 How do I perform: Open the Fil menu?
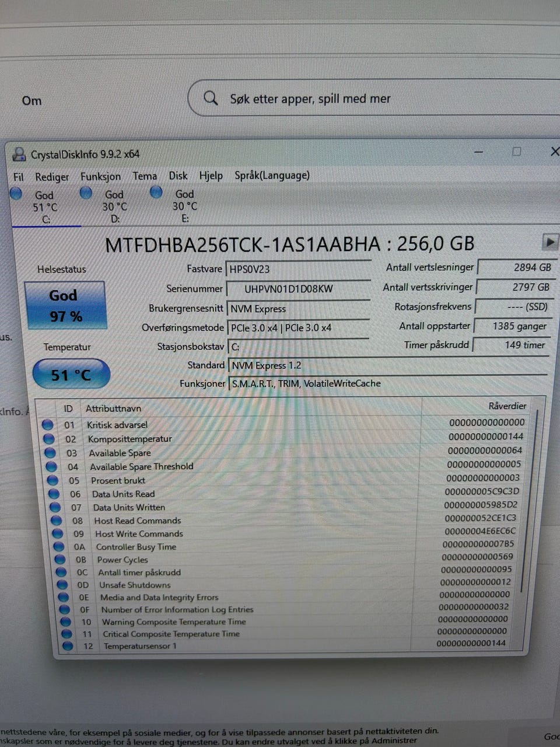[19, 177]
